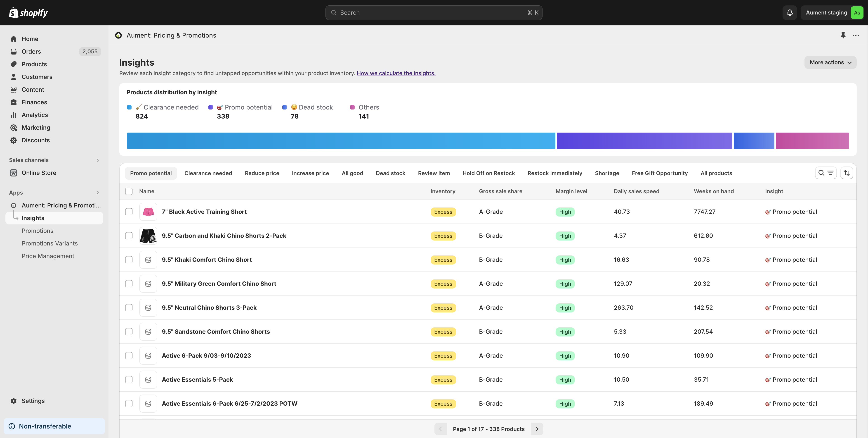The width and height of the screenshot is (868, 438).
Task: Open Promotions Variants page
Action: [50, 243]
